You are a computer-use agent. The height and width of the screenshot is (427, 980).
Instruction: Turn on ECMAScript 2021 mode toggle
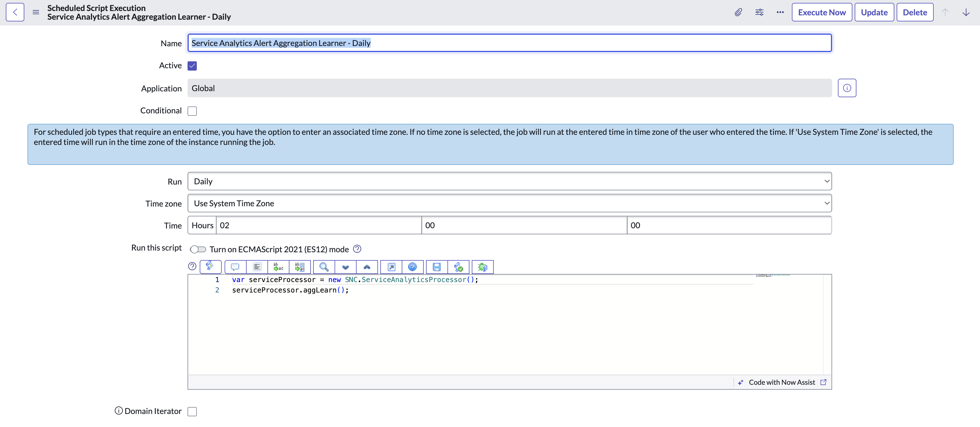coord(198,249)
